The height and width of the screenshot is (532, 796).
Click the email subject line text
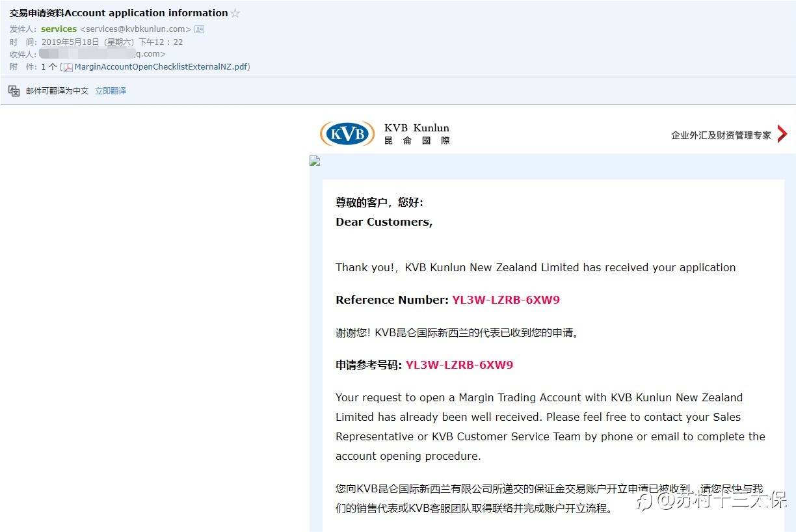118,13
